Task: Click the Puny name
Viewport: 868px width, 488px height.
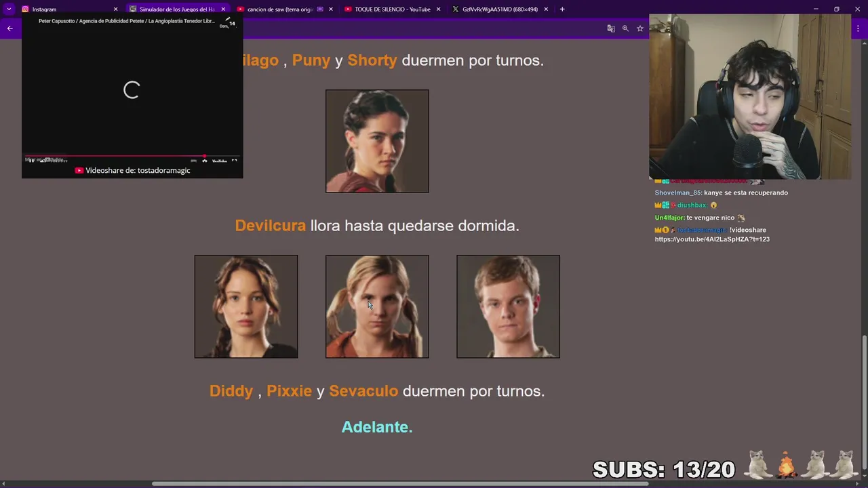Action: 311,60
